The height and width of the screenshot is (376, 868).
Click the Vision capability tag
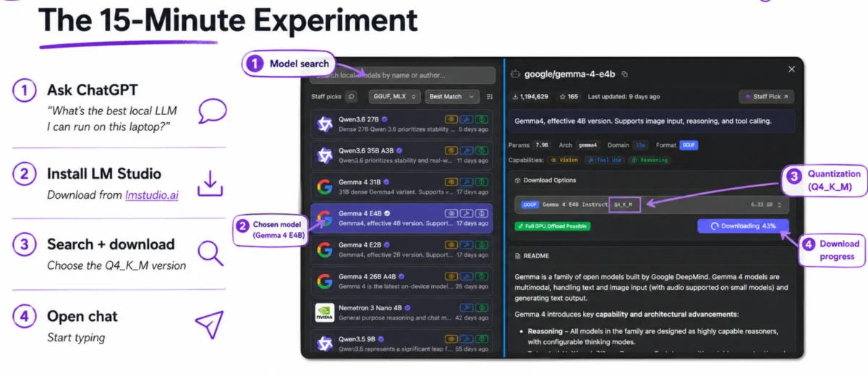(x=563, y=160)
